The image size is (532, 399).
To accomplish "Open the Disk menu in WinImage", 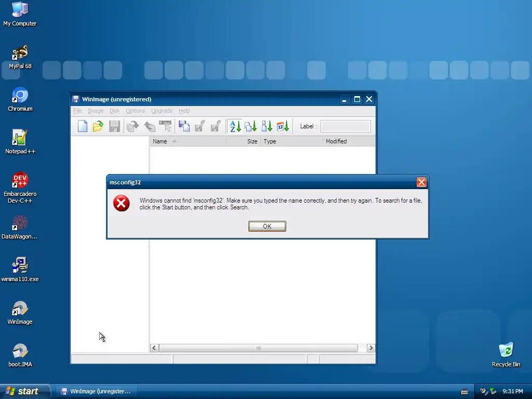I will point(115,111).
